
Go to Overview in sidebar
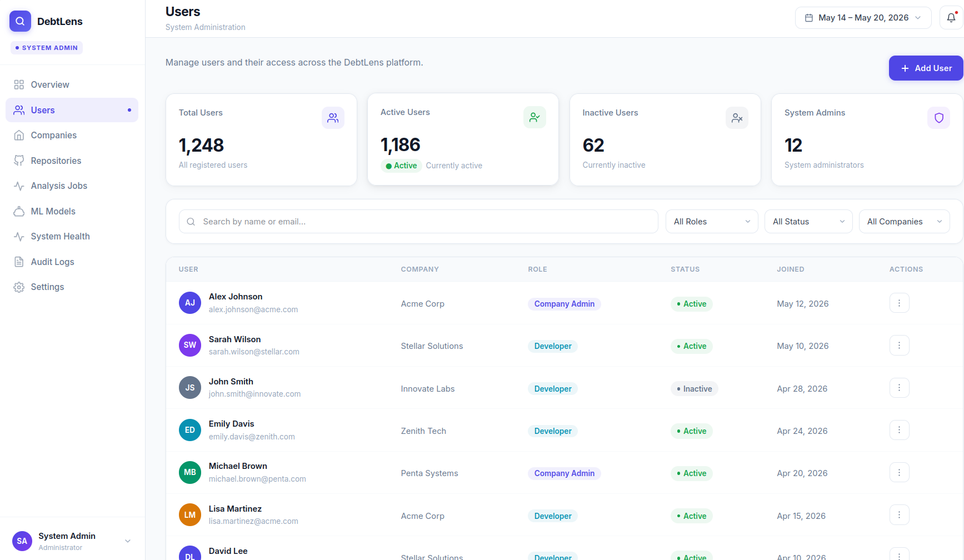click(72, 84)
